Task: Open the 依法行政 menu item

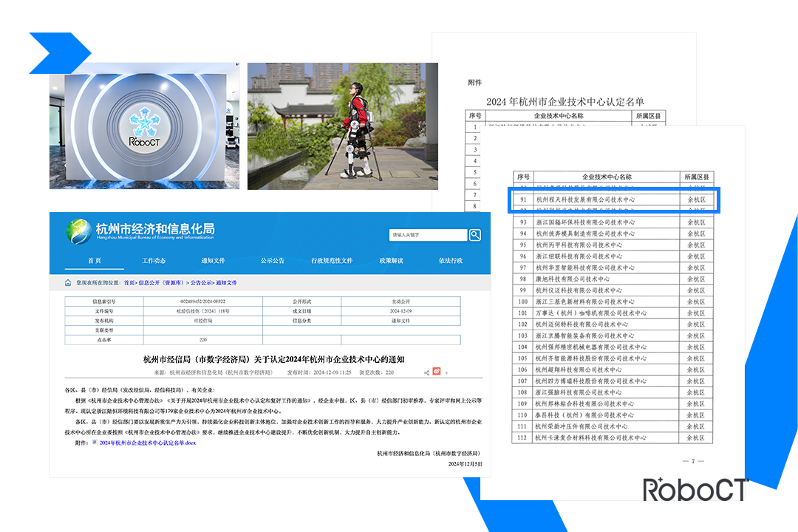Action: pyautogui.click(x=451, y=261)
